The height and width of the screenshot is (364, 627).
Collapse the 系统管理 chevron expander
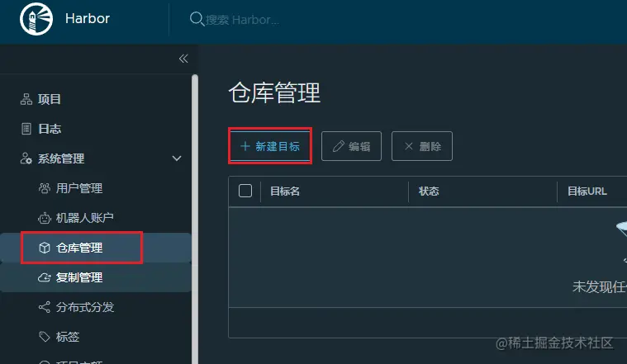(177, 158)
